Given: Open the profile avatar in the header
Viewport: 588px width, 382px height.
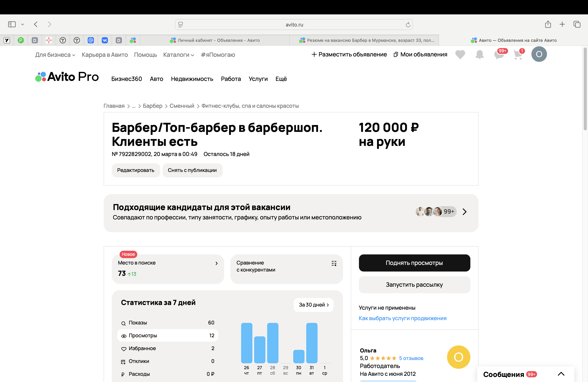Looking at the screenshot, I should pos(539,54).
